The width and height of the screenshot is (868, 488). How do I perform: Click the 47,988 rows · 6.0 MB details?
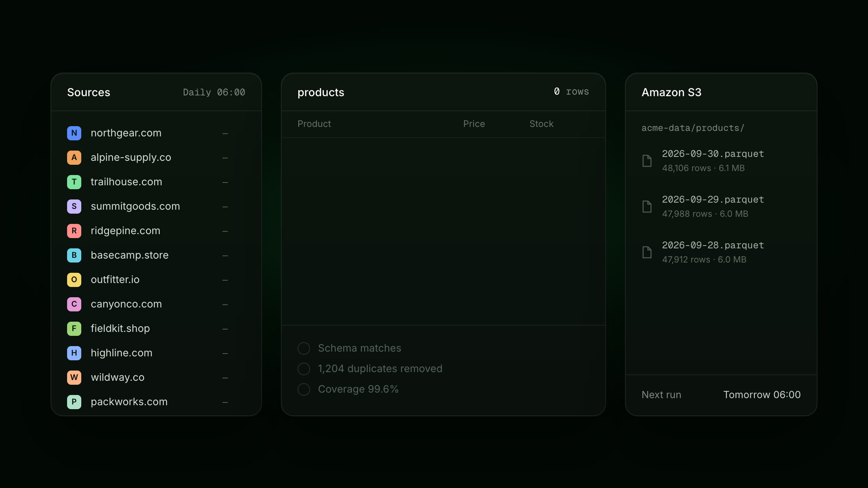click(x=705, y=214)
